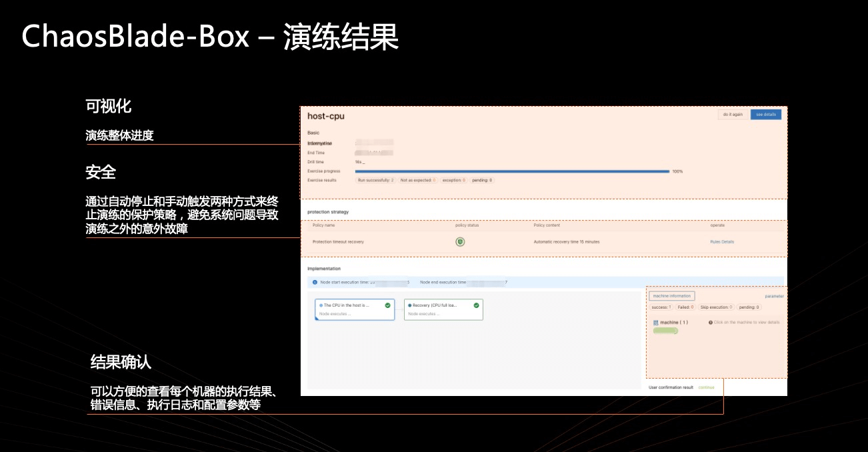Open the Rules Details link

[x=722, y=241]
